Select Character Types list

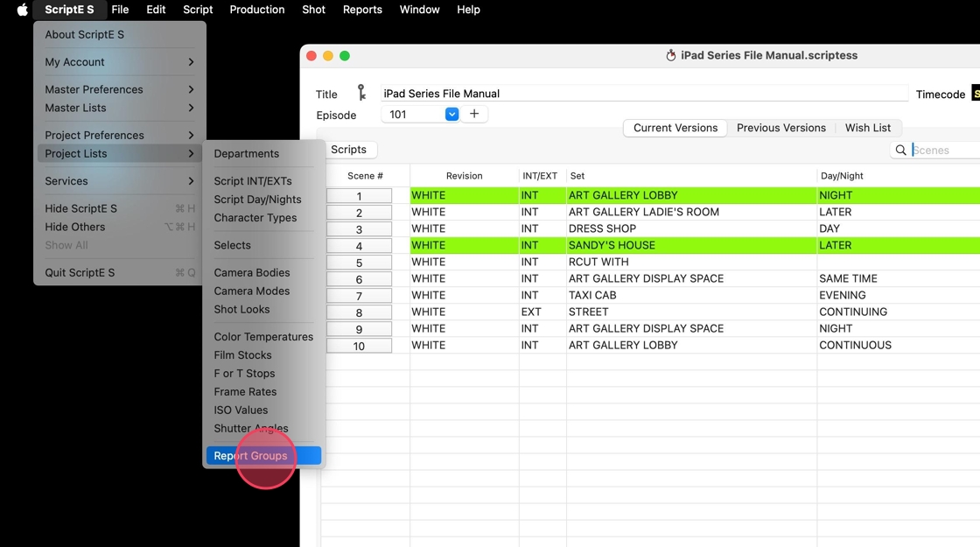pos(263,218)
